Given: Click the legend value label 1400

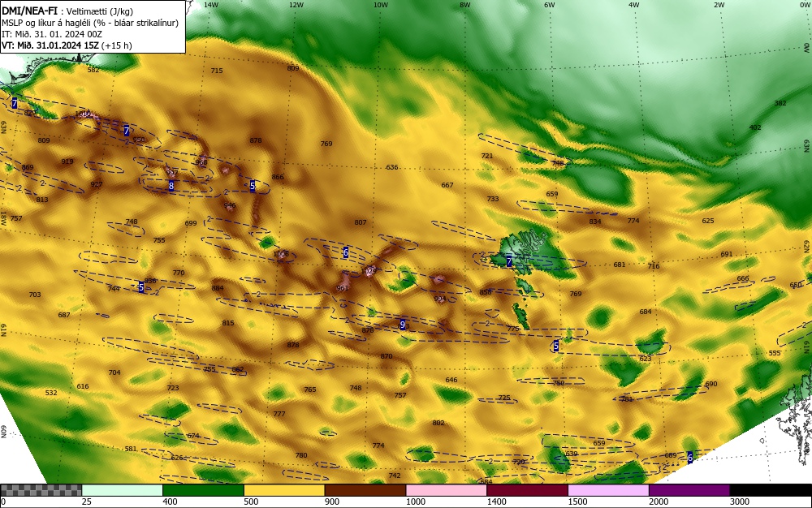Looking at the screenshot, I should pyautogui.click(x=496, y=502).
